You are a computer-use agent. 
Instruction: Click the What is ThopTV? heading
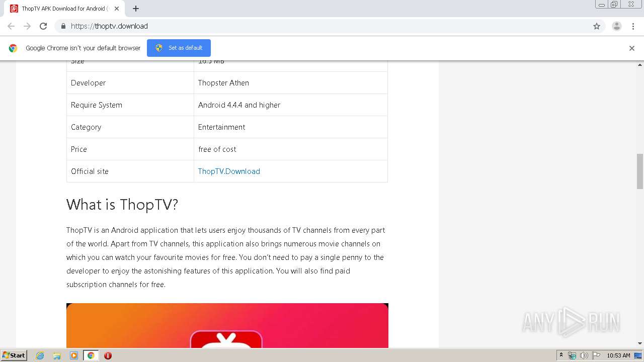coord(122,205)
